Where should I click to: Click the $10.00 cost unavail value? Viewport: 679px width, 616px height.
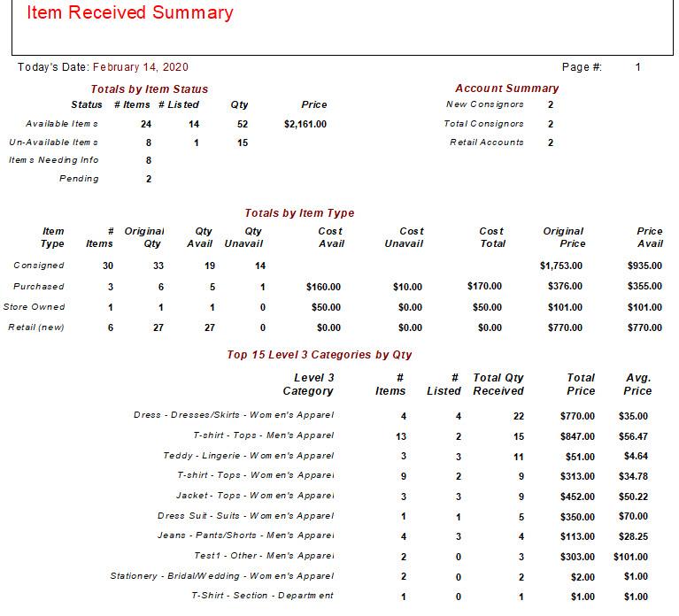click(x=407, y=287)
